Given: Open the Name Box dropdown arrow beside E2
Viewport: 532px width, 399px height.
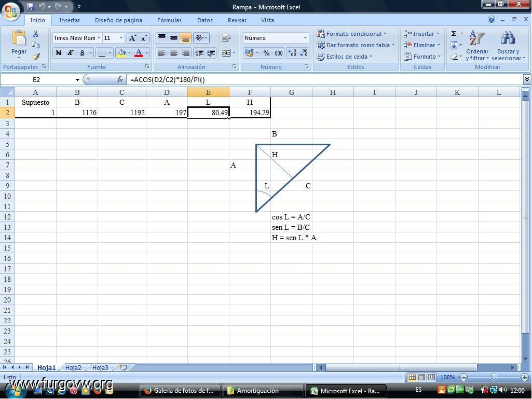Looking at the screenshot, I should (x=77, y=80).
